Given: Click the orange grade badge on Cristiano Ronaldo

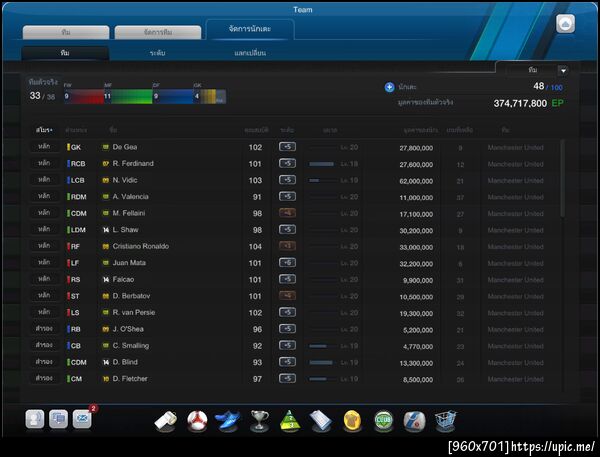Looking at the screenshot, I should click(x=287, y=246).
